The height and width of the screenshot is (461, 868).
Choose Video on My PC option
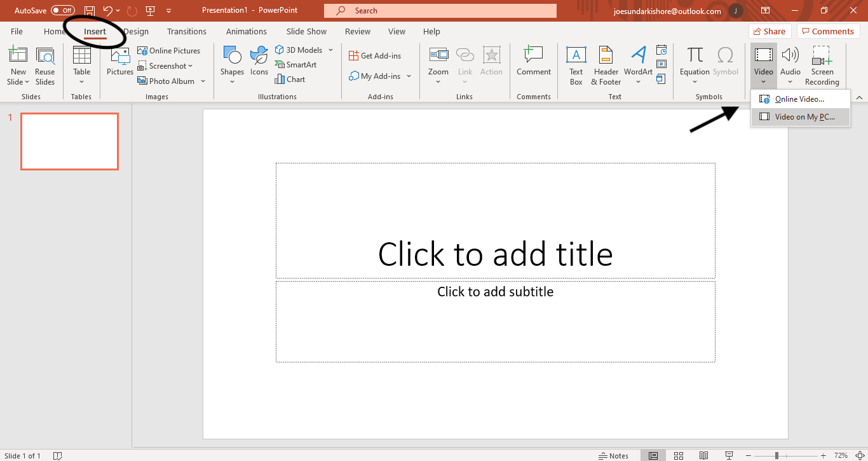click(804, 117)
